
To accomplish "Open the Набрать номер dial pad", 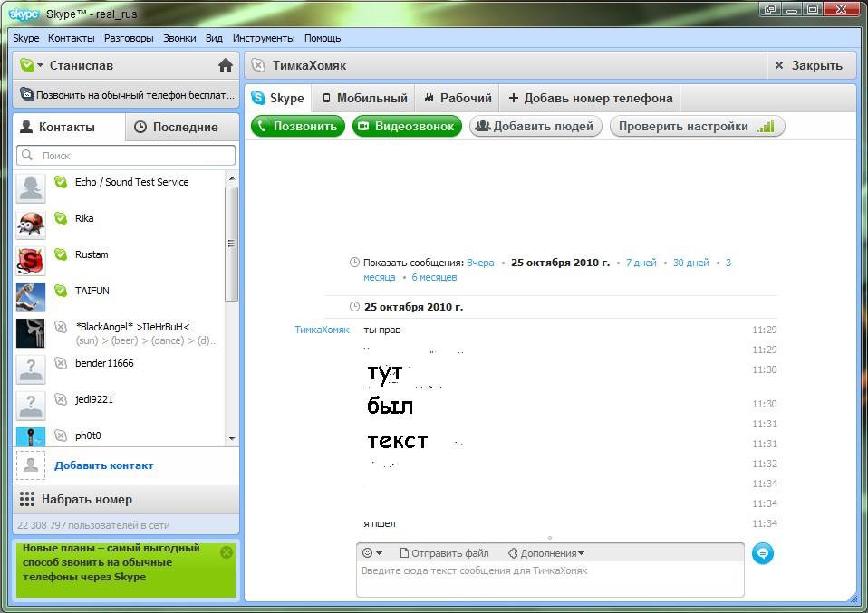I will coord(126,500).
